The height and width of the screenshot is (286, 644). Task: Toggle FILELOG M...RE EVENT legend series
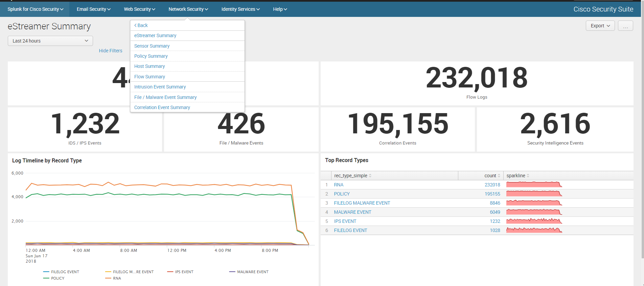coord(130,272)
